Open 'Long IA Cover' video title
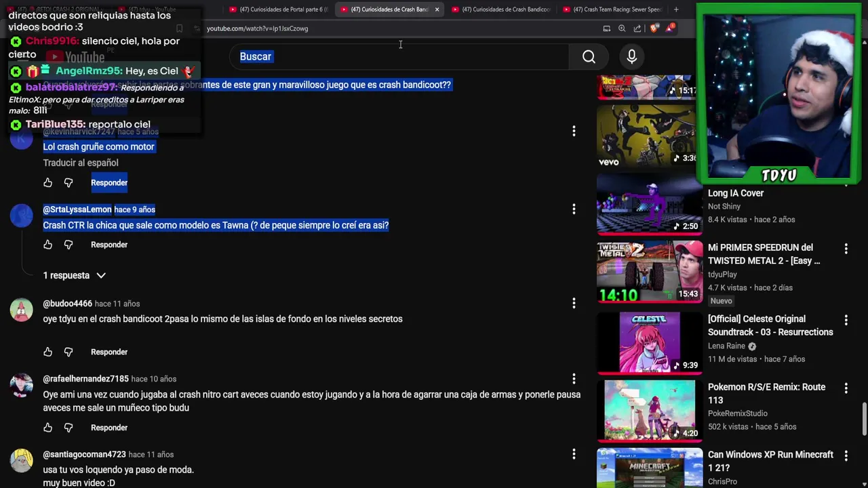868x488 pixels. click(x=736, y=193)
